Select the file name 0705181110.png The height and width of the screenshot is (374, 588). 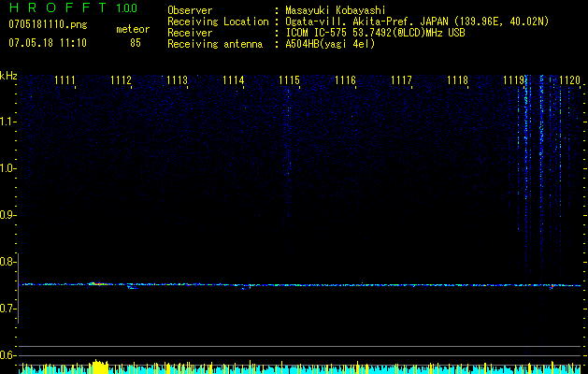pyautogui.click(x=48, y=24)
